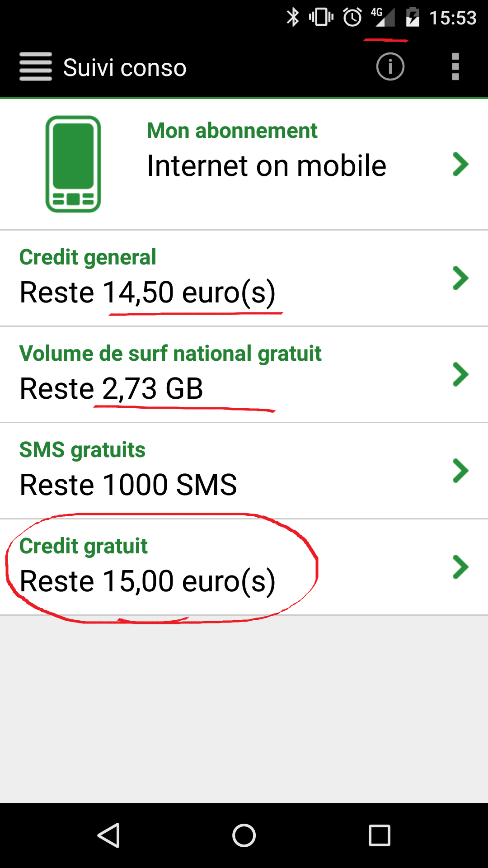The image size is (488, 868).
Task: Tap the info icon in header
Action: tap(390, 67)
